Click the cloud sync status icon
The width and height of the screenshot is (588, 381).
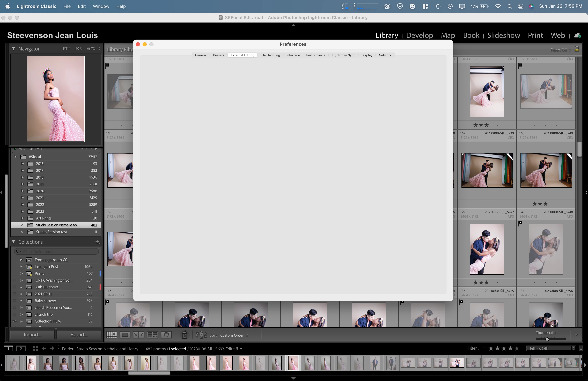(x=577, y=35)
